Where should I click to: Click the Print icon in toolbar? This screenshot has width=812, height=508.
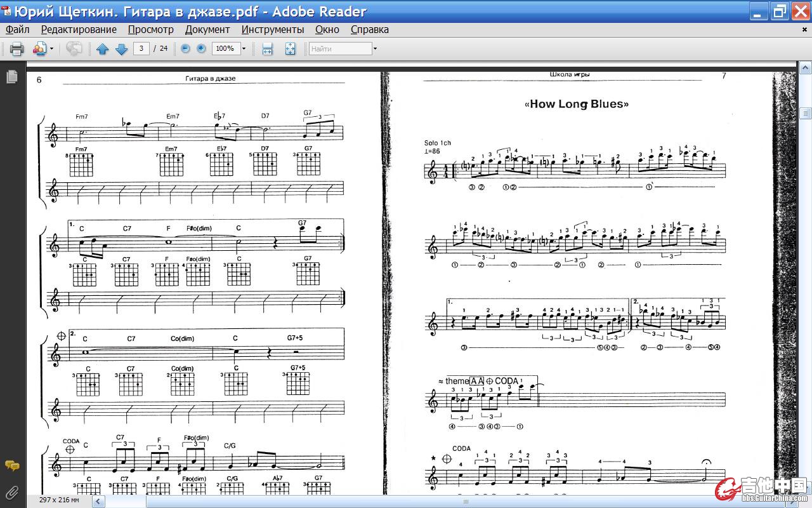(x=16, y=49)
